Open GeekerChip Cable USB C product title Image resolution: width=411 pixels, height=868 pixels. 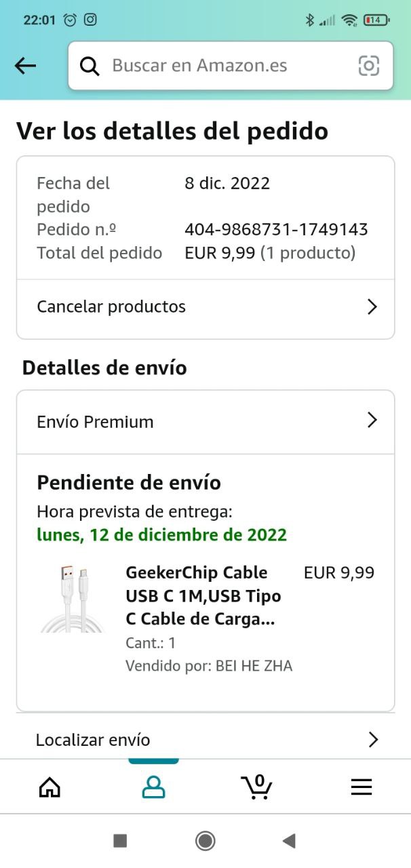pos(203,596)
